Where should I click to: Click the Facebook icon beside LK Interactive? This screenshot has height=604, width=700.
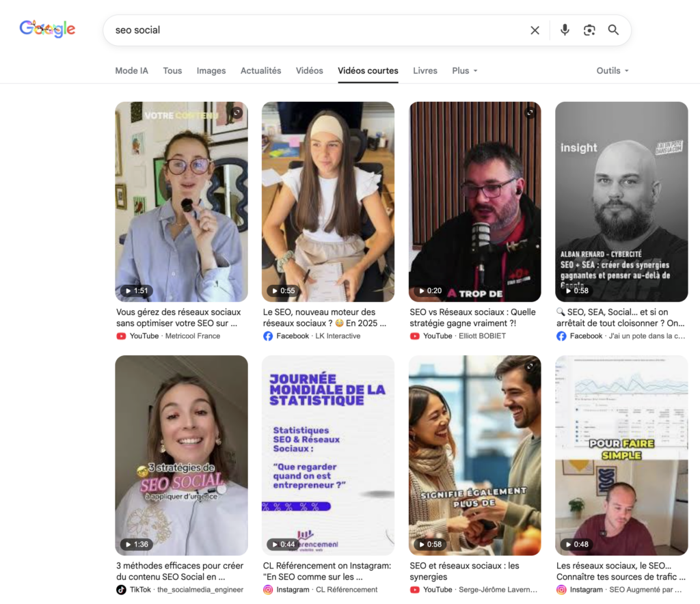pyautogui.click(x=268, y=336)
